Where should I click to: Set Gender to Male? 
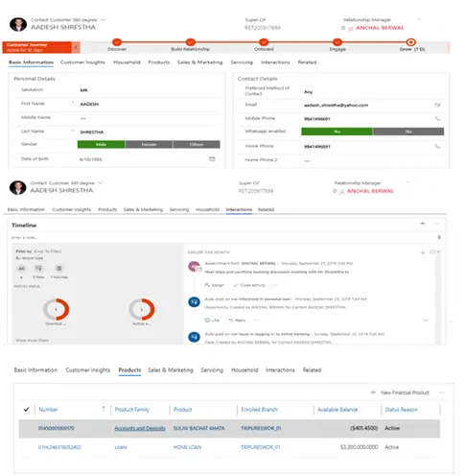click(x=101, y=144)
